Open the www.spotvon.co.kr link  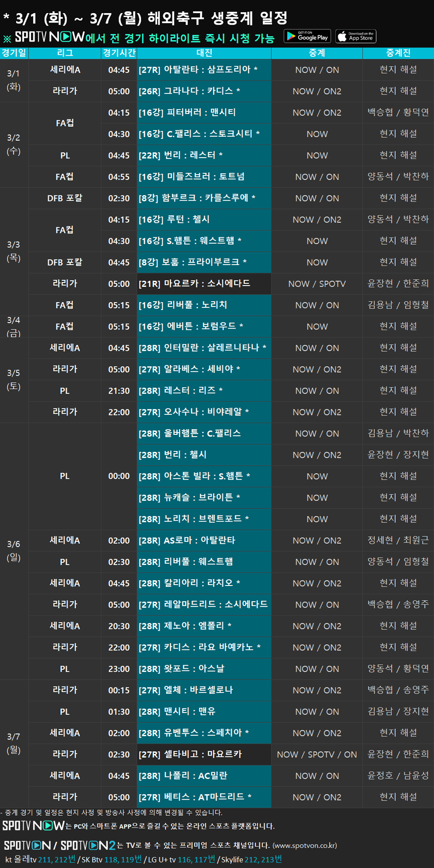coord(305,845)
